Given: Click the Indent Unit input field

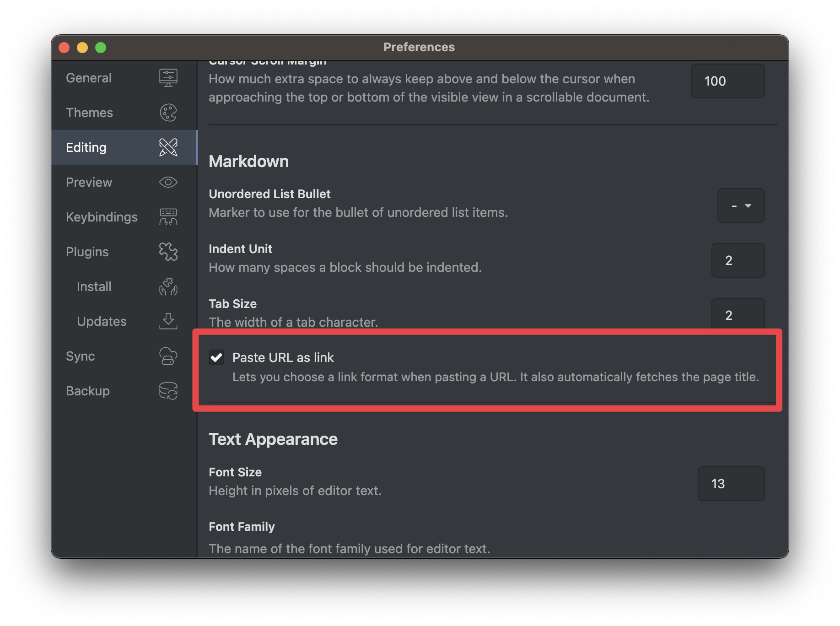Looking at the screenshot, I should pyautogui.click(x=738, y=260).
